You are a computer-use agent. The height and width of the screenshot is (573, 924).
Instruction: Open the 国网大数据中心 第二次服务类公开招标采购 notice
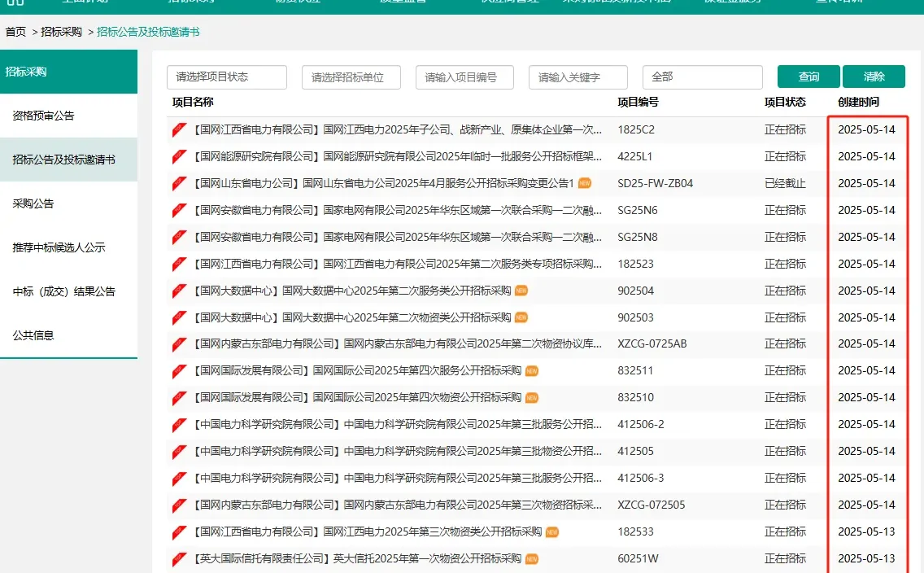coord(352,291)
